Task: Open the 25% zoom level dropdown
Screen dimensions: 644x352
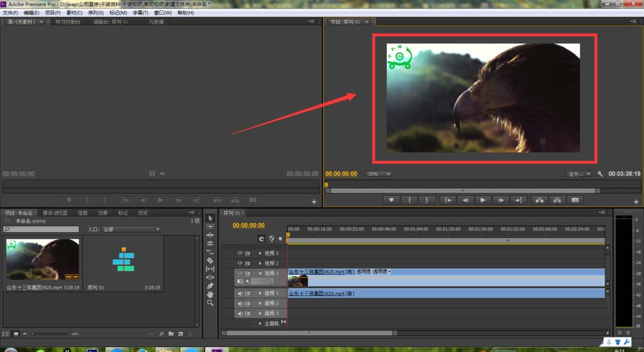Action: click(379, 174)
